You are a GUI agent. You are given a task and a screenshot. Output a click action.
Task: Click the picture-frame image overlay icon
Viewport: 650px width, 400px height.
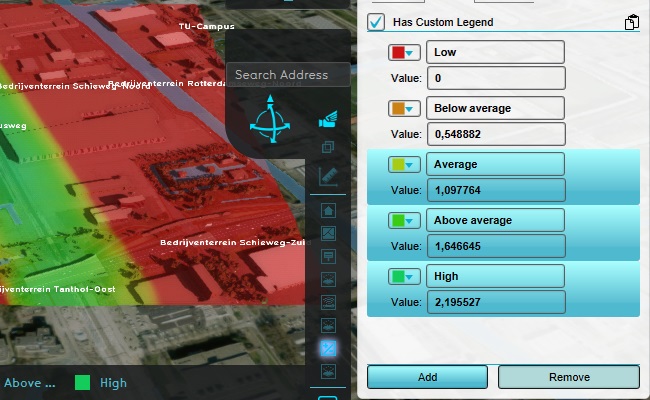(x=327, y=233)
